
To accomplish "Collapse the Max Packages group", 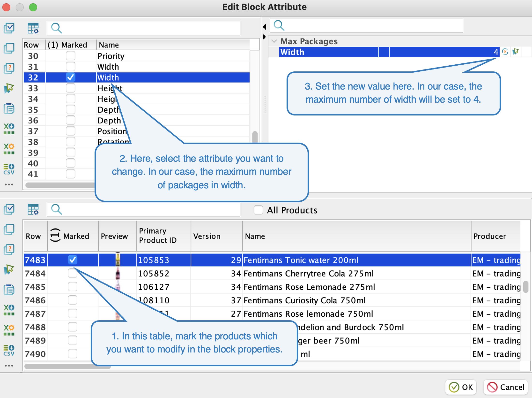I will tap(274, 41).
